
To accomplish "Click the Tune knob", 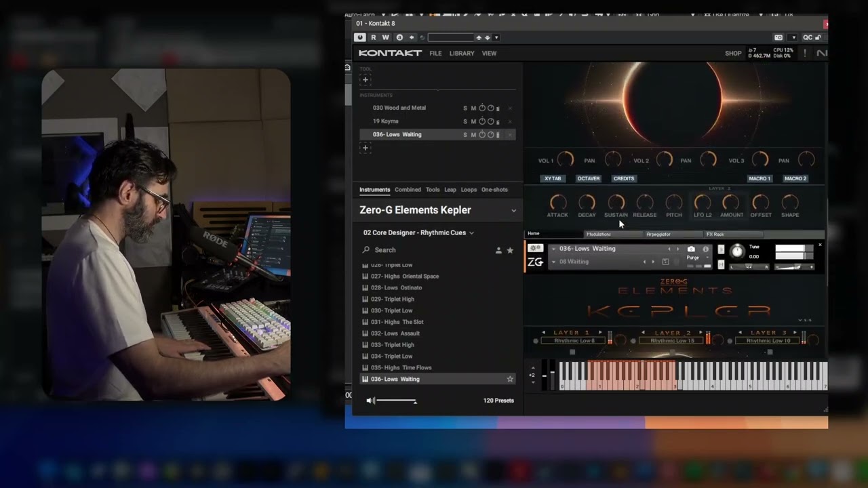I will pyautogui.click(x=737, y=251).
